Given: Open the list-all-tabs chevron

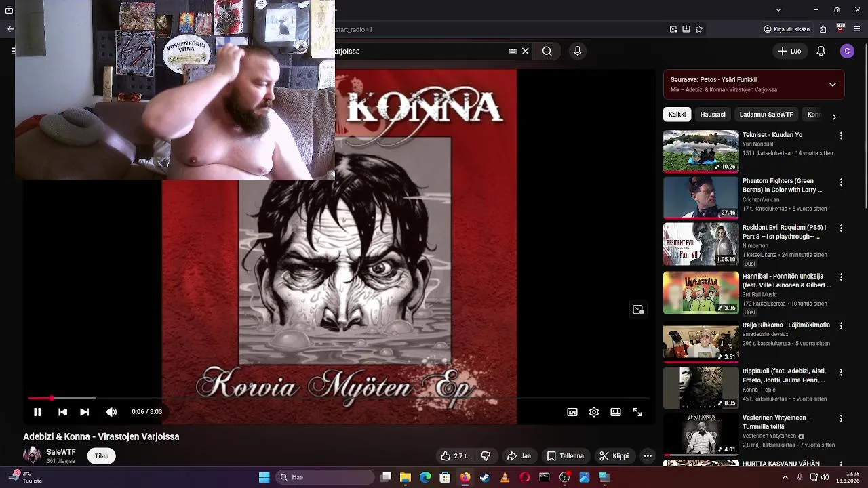Looking at the screenshot, I should 778,9.
